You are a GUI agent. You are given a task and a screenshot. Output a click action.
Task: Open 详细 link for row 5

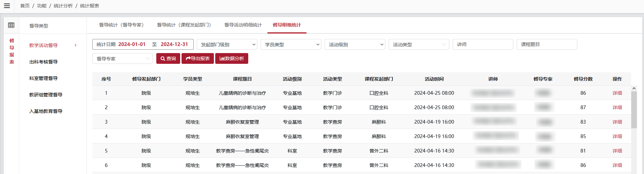click(x=617, y=151)
